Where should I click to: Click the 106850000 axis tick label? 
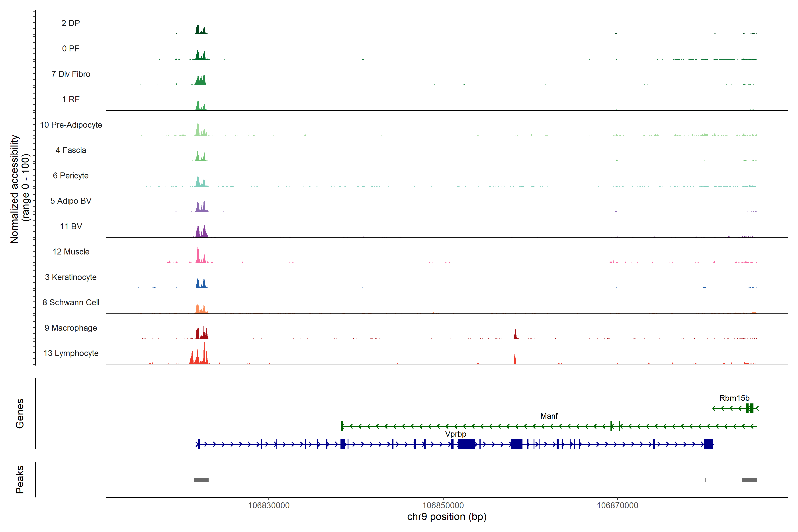tap(443, 506)
